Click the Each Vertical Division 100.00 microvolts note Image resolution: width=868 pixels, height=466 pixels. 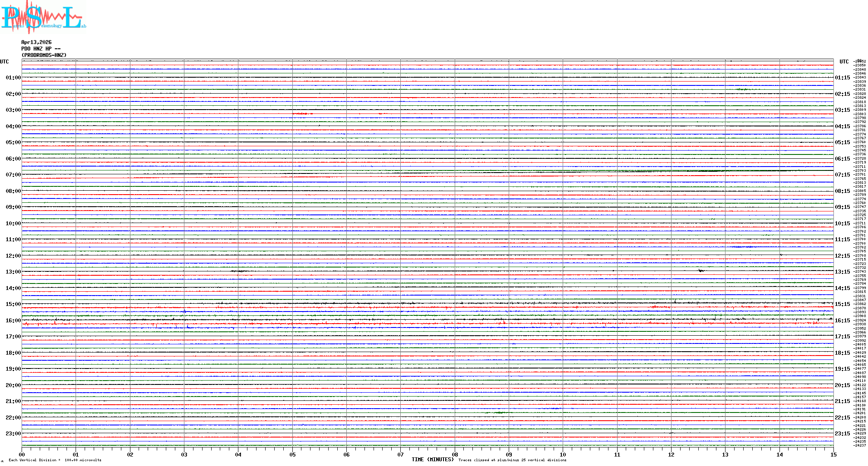pyautogui.click(x=55, y=460)
